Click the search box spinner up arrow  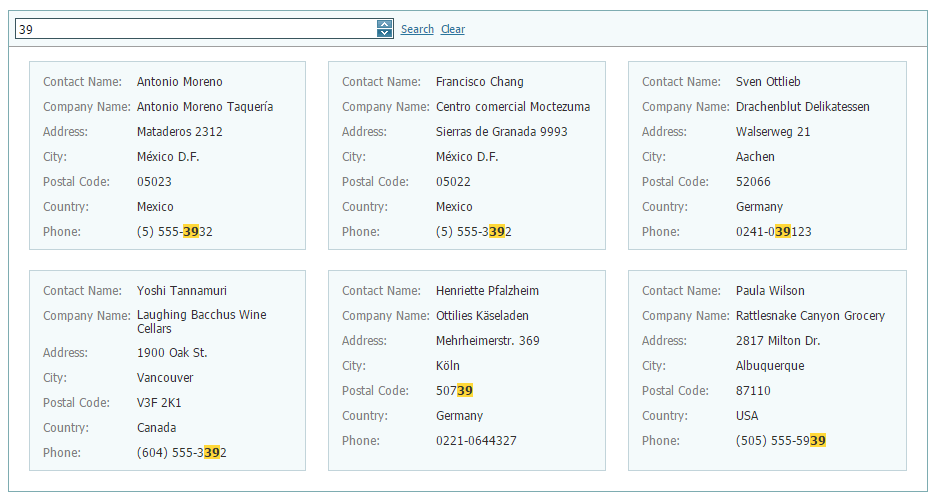pyautogui.click(x=384, y=24)
